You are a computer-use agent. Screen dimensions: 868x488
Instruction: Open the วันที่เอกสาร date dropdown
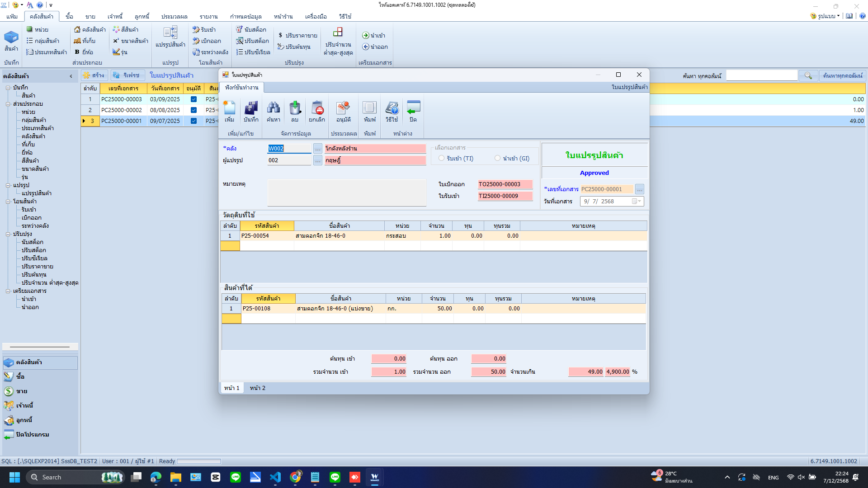click(639, 201)
